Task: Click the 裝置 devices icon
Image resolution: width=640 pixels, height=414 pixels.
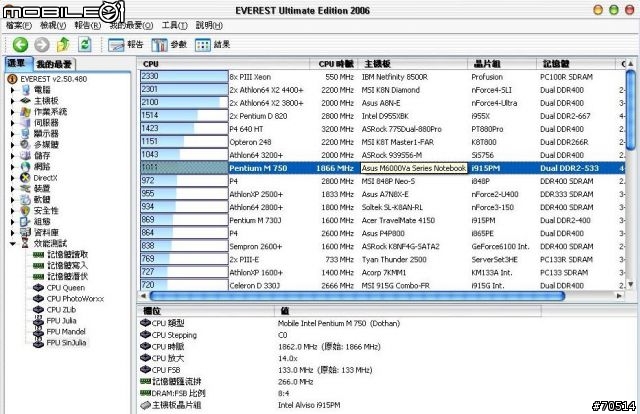Action: click(25, 189)
